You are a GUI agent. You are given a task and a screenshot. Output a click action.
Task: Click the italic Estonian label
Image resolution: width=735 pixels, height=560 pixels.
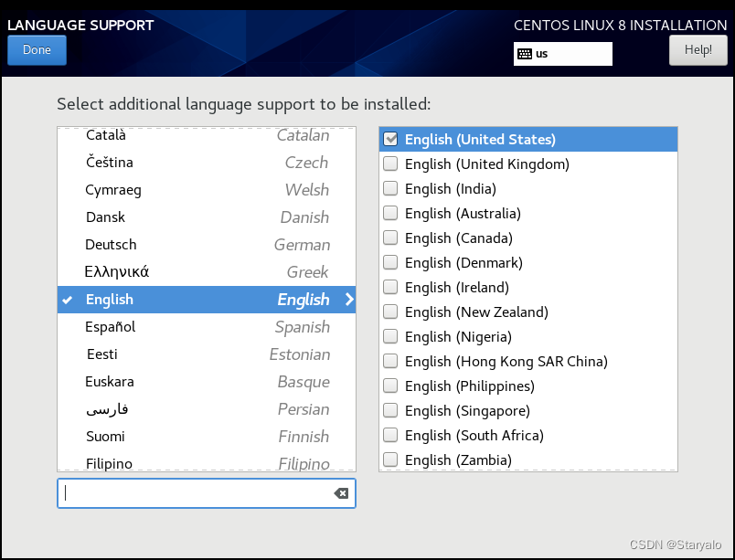click(x=300, y=354)
